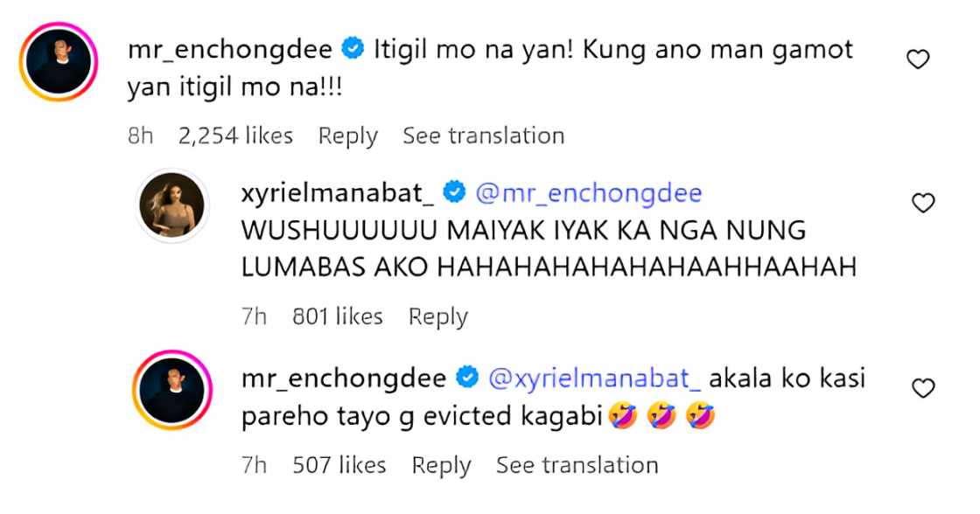Open the @xyrielmanabat_ mention link
Viewport: 980px width, 514px height.
pos(598,378)
